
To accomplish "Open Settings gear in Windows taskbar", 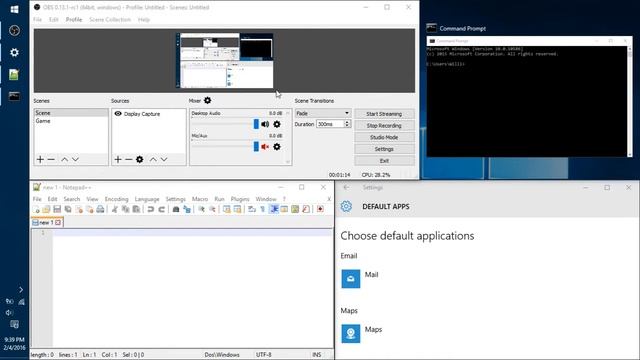I will tap(14, 53).
